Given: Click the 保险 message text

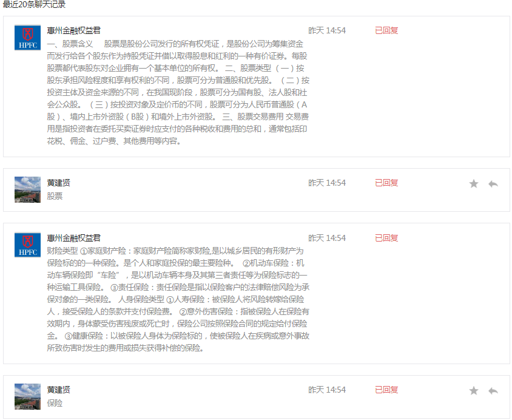Looking at the screenshot, I should 55,403.
